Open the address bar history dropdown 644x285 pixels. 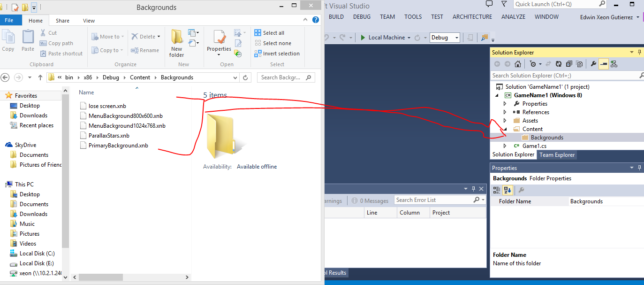click(235, 77)
